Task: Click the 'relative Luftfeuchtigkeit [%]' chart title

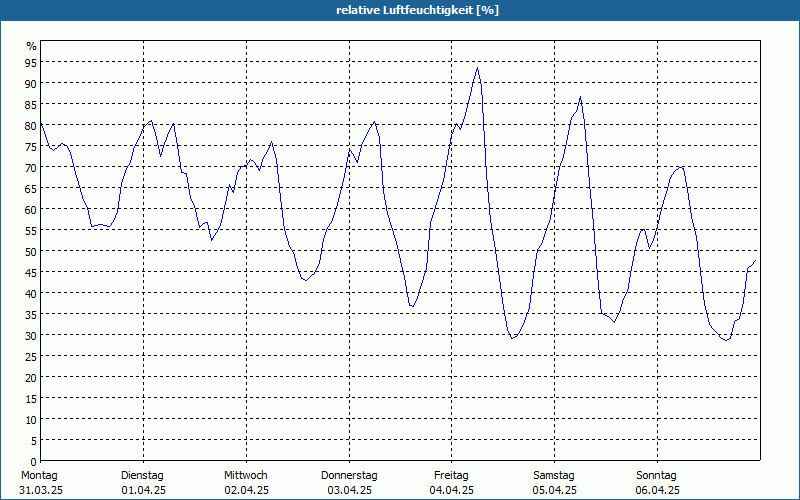Action: pos(417,10)
